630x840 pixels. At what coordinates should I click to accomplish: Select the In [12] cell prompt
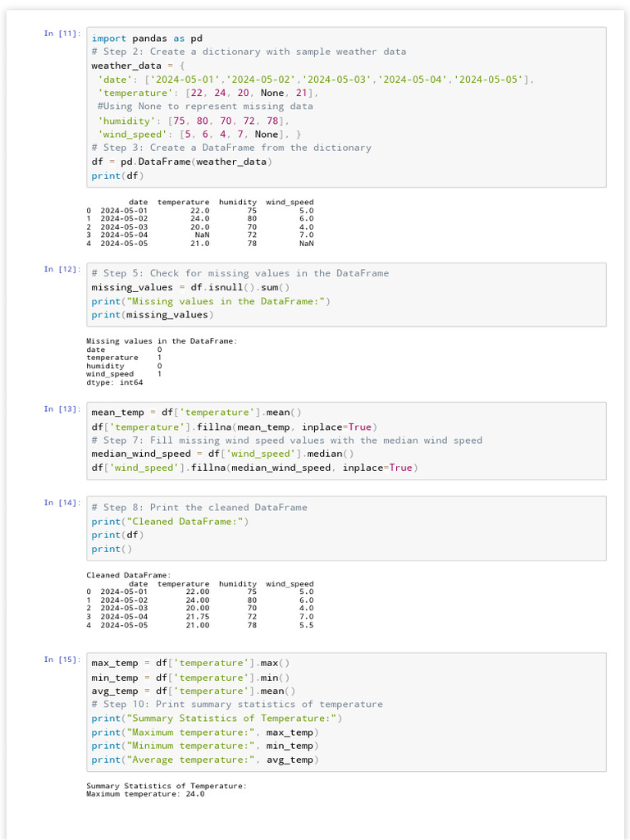(62, 269)
